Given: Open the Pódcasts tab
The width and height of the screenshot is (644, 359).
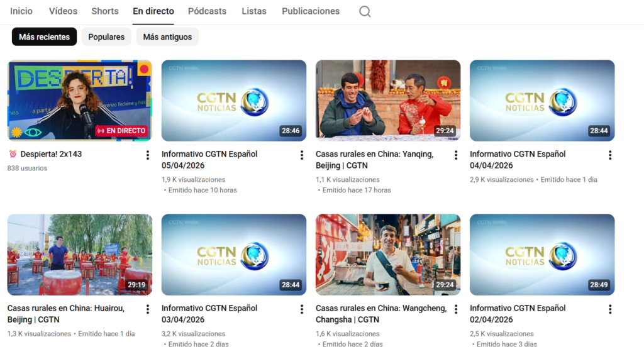Looking at the screenshot, I should [x=207, y=11].
